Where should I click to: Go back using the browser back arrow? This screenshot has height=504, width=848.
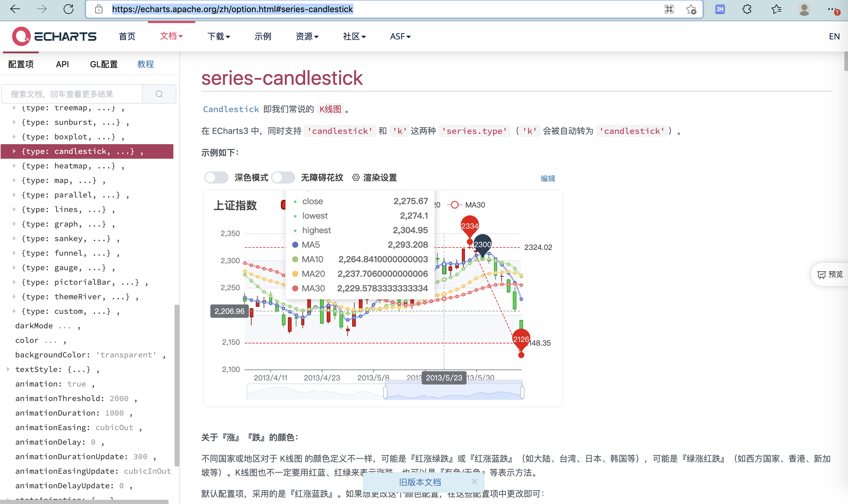(15, 9)
